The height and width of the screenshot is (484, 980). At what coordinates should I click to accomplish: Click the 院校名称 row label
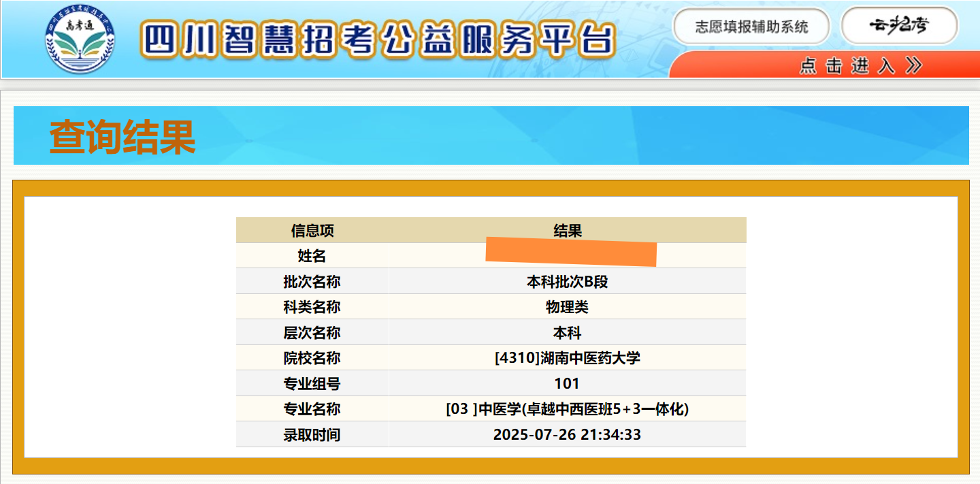click(312, 358)
